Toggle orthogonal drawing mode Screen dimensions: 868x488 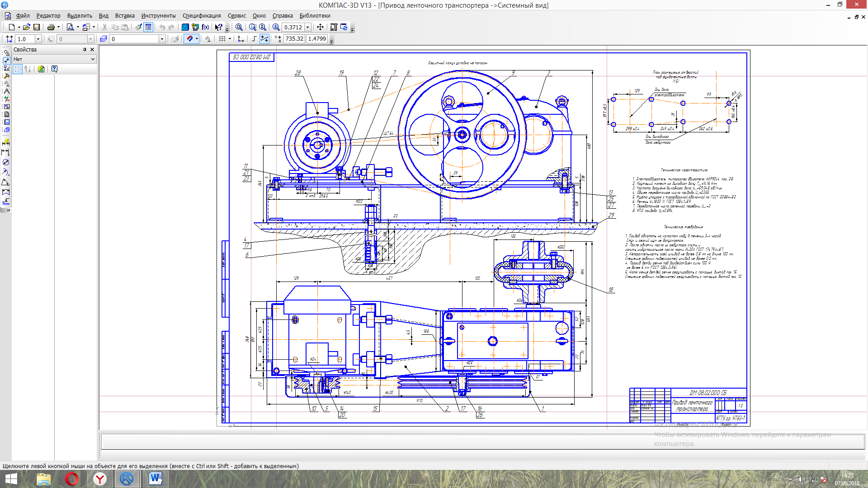(254, 39)
